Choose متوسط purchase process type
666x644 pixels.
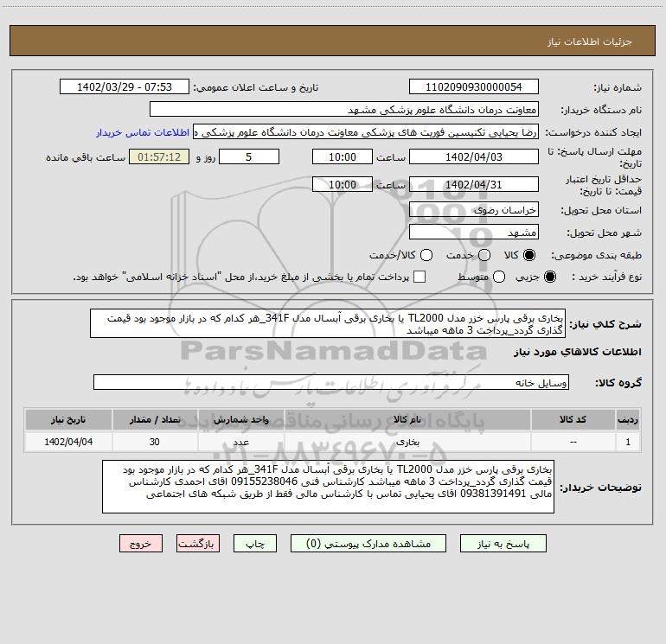coord(499,277)
